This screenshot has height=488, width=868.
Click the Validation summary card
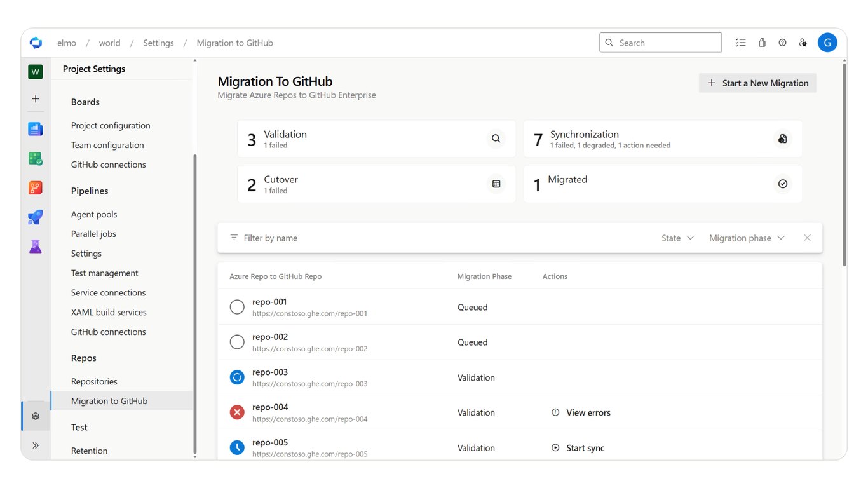point(376,139)
